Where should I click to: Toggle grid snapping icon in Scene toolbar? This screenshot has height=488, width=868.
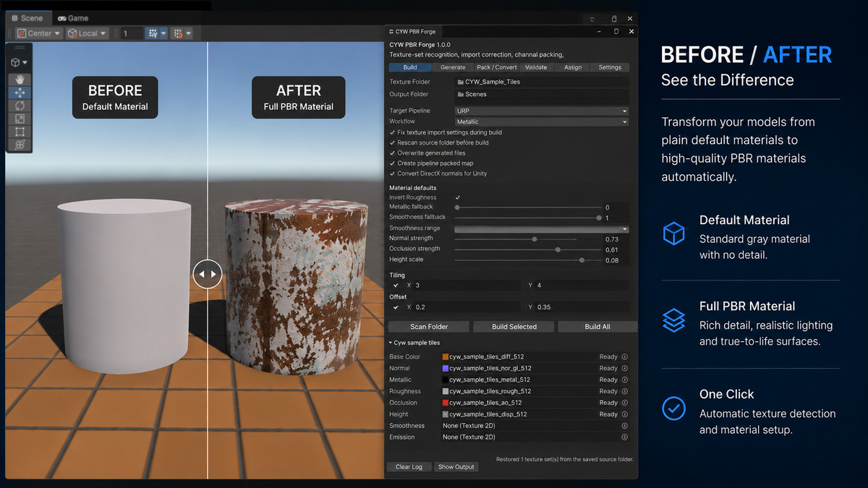(x=152, y=33)
